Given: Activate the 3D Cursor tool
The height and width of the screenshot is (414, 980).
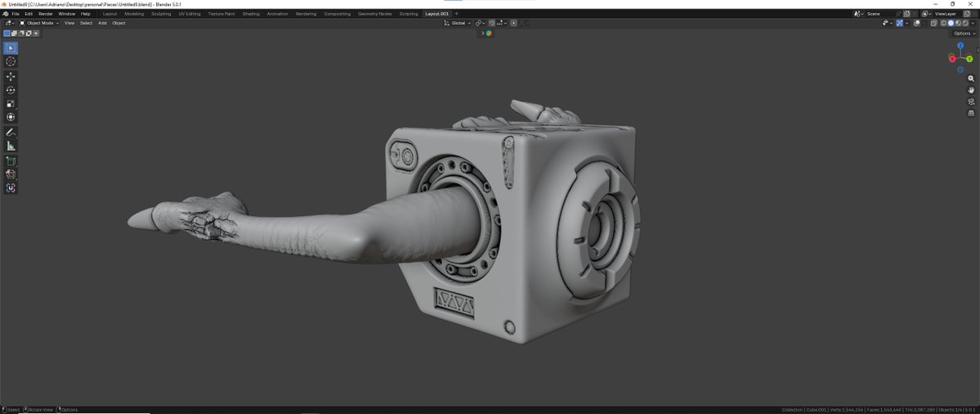Looking at the screenshot, I should (x=11, y=61).
